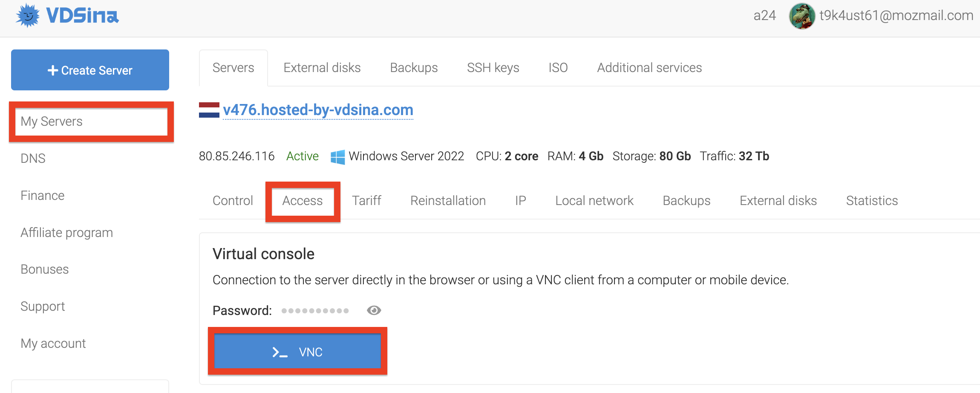980x393 pixels.
Task: Open the user avatar picture
Action: tap(802, 16)
